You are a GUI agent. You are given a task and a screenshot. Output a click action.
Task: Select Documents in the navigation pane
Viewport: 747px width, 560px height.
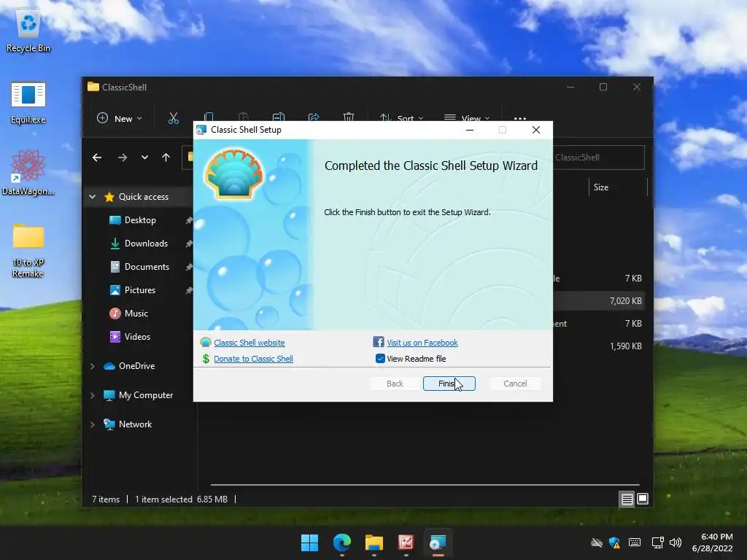[147, 267]
